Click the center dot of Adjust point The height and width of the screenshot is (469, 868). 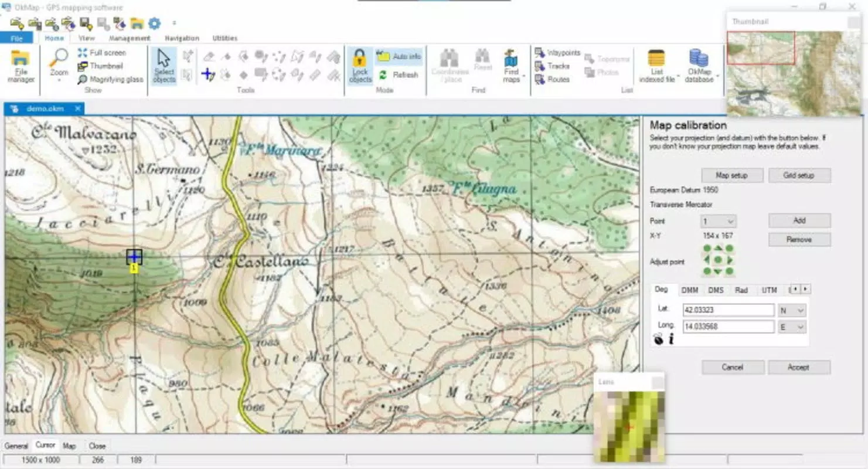click(x=719, y=260)
